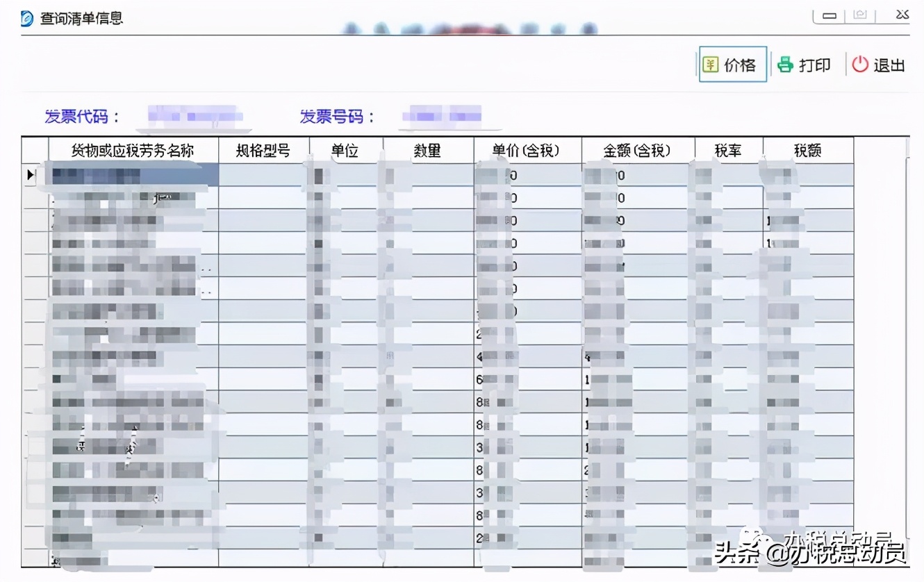Click the 税率 column header
The height and width of the screenshot is (582, 924).
(x=728, y=150)
